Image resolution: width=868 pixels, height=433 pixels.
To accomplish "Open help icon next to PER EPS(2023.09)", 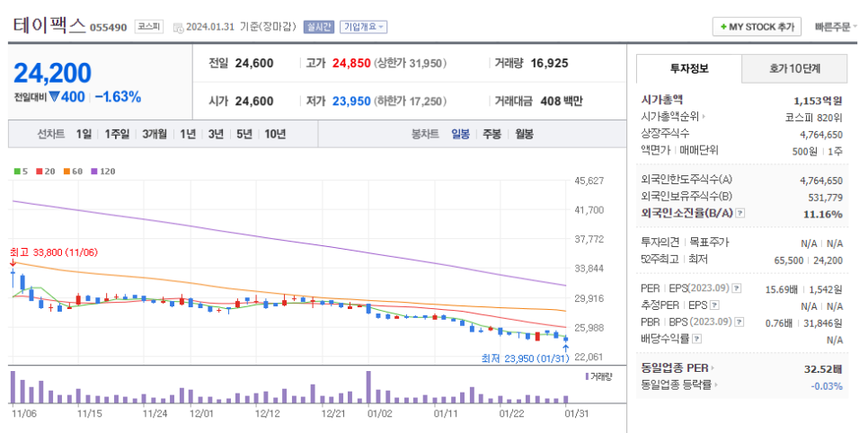I will tap(737, 288).
